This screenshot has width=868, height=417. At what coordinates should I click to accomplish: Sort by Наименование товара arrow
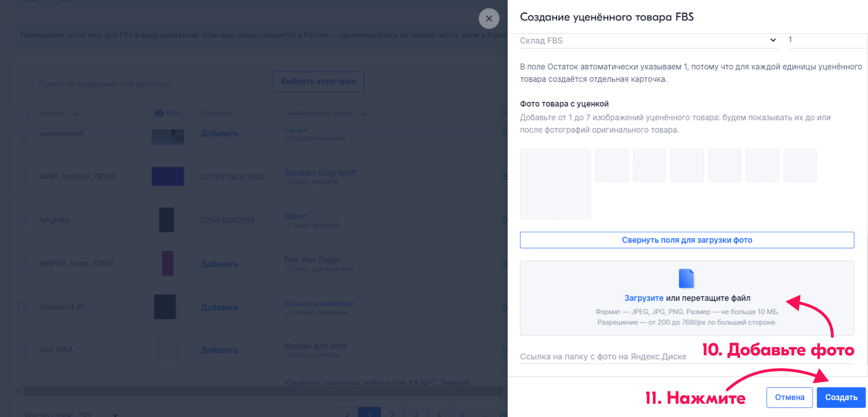(364, 113)
